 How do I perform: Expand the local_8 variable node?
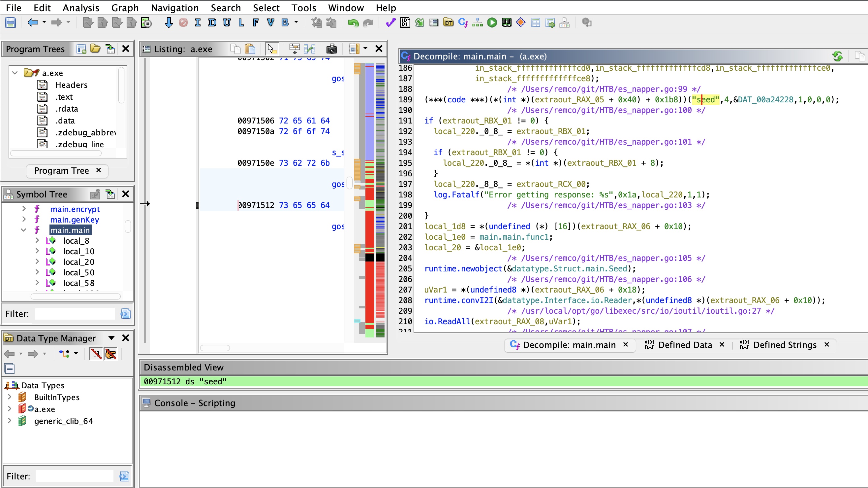coord(37,240)
